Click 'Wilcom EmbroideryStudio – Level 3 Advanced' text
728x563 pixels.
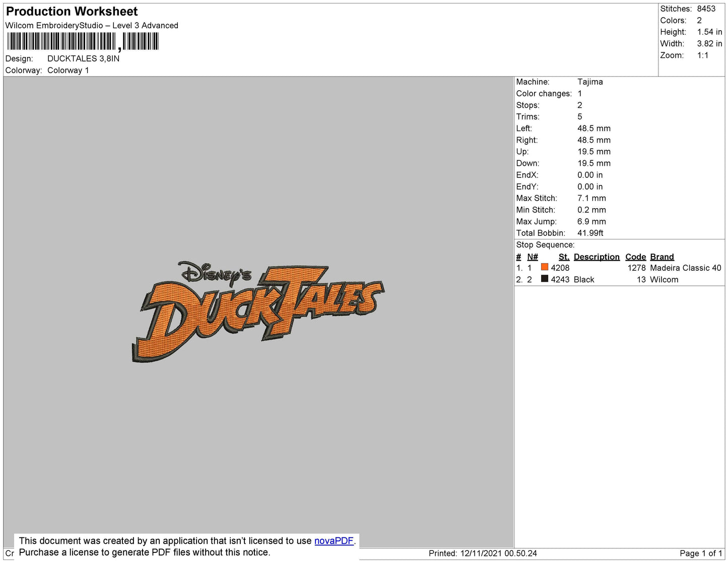coord(92,25)
